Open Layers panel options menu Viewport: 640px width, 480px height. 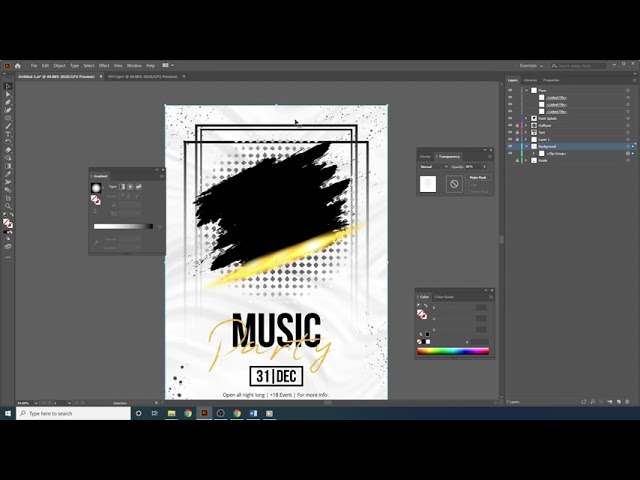(x=634, y=80)
